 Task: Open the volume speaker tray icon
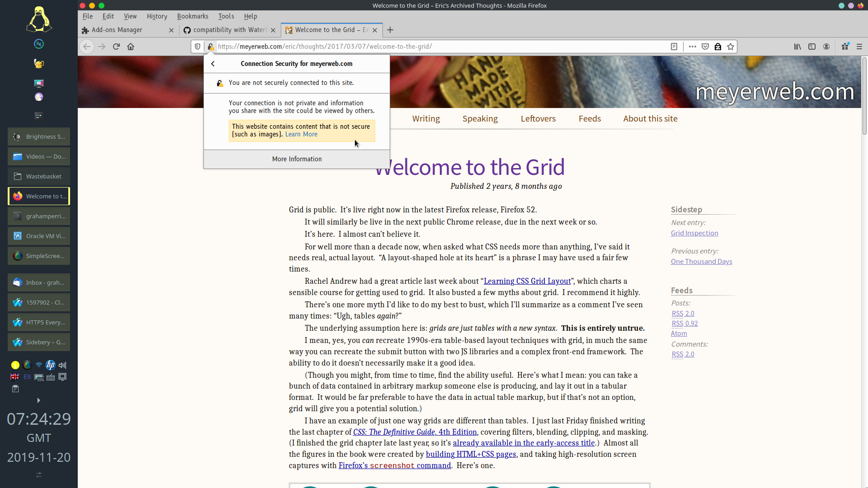[x=62, y=365]
